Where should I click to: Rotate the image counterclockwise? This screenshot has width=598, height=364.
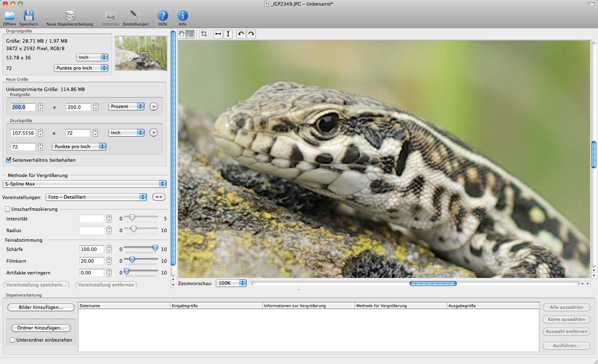coord(241,34)
